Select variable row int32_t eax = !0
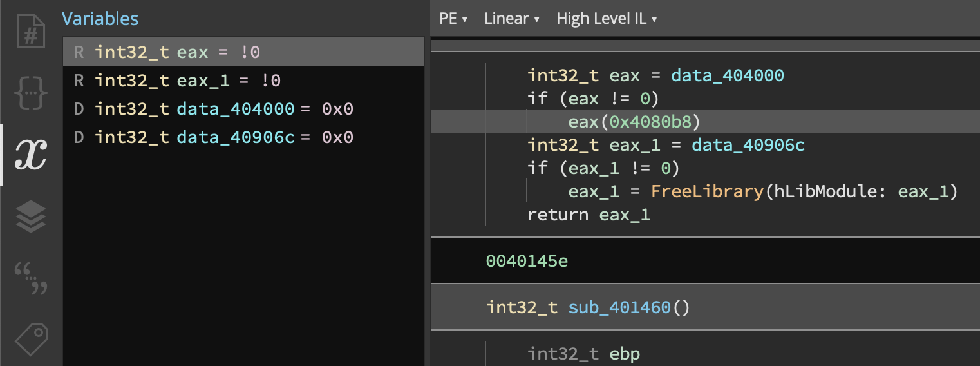This screenshot has height=366, width=980. (243, 52)
